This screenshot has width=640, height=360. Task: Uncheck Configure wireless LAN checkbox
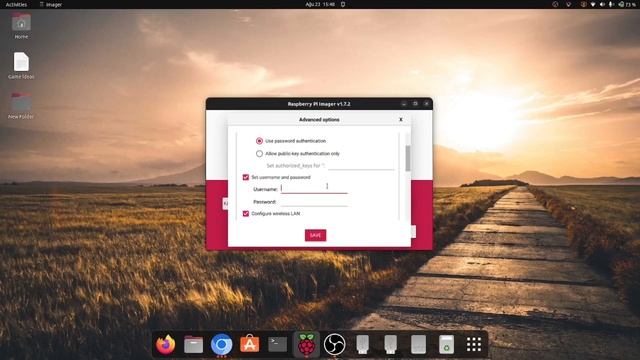coord(246,213)
